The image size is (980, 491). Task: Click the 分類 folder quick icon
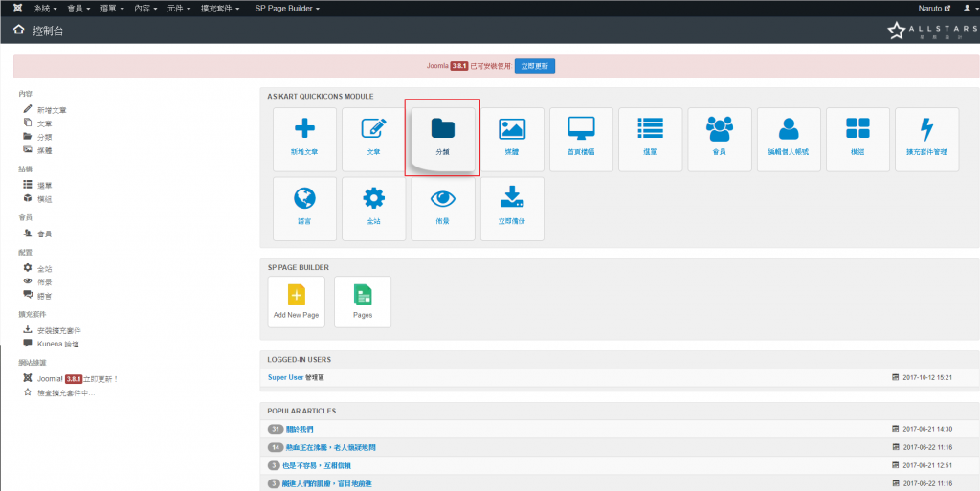point(442,137)
